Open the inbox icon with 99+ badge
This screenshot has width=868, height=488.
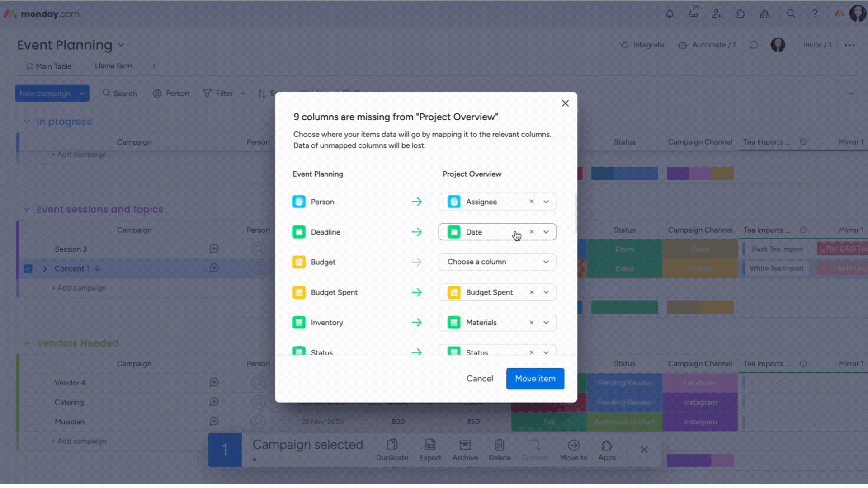pos(693,13)
